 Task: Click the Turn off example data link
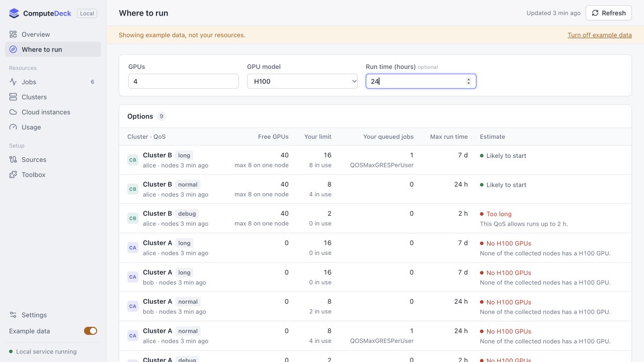click(x=600, y=35)
